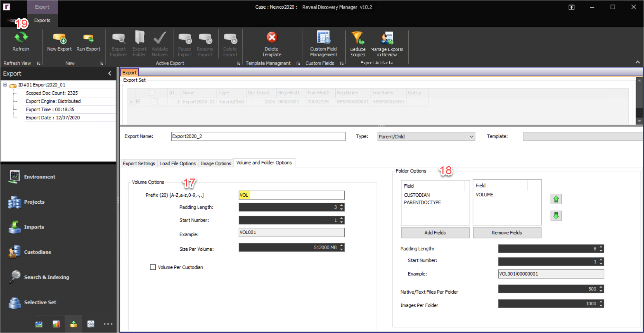Check the Export2020_01 row checkbox
This screenshot has height=333, width=644.
click(155, 102)
